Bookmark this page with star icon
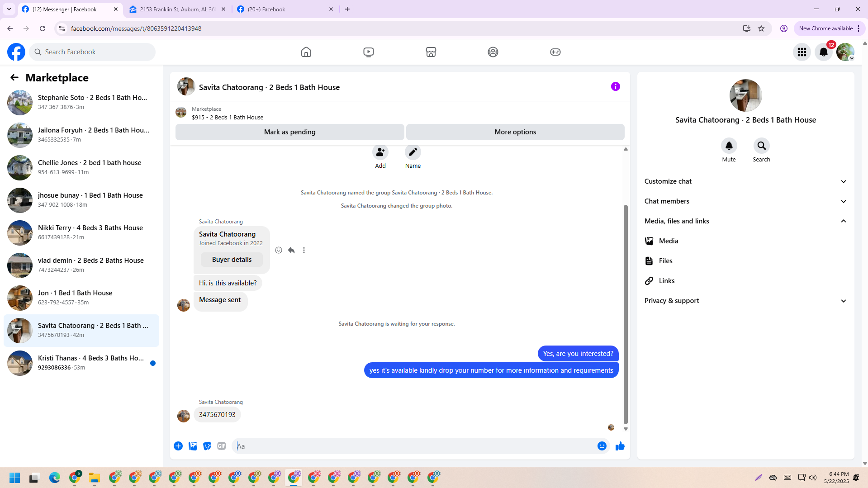868x488 pixels. click(x=761, y=28)
